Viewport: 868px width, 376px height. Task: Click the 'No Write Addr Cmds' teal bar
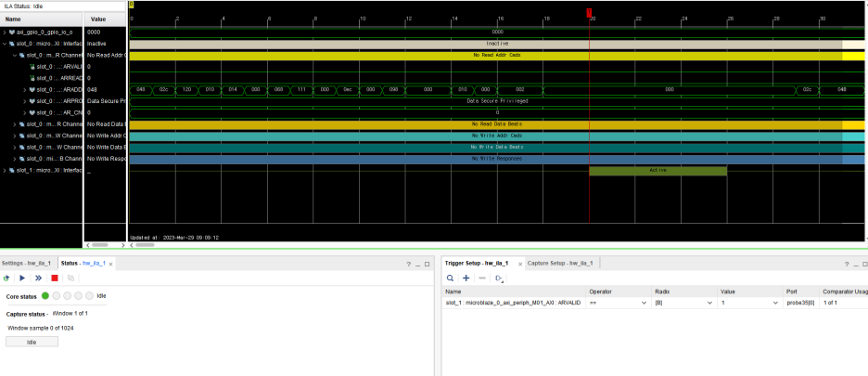tap(496, 136)
